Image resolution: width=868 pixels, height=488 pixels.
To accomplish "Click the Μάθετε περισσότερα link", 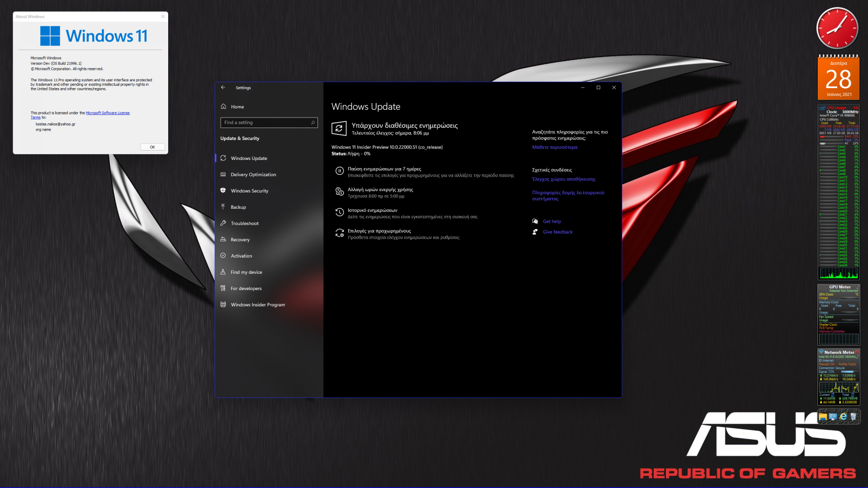I will [554, 147].
